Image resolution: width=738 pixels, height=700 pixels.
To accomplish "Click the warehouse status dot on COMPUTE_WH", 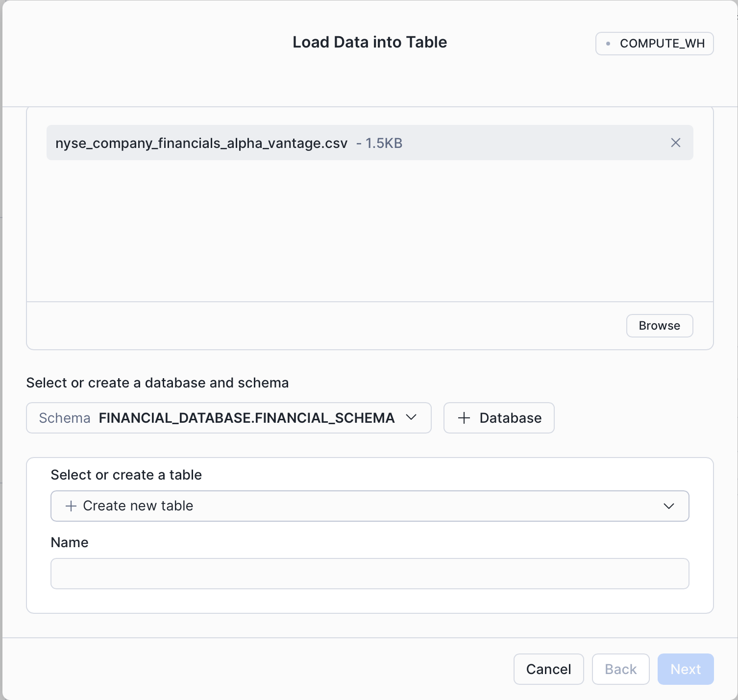I will (x=608, y=44).
